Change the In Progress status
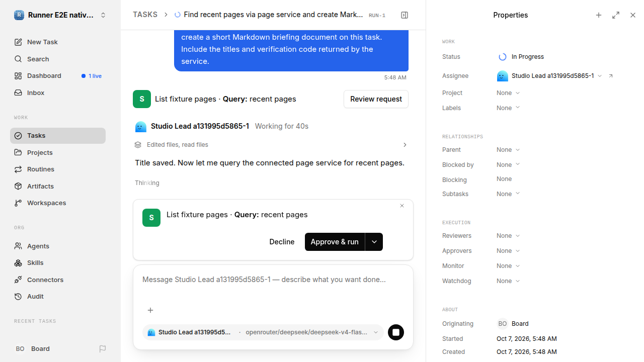Image resolution: width=644 pixels, height=362 pixels. 521,57
